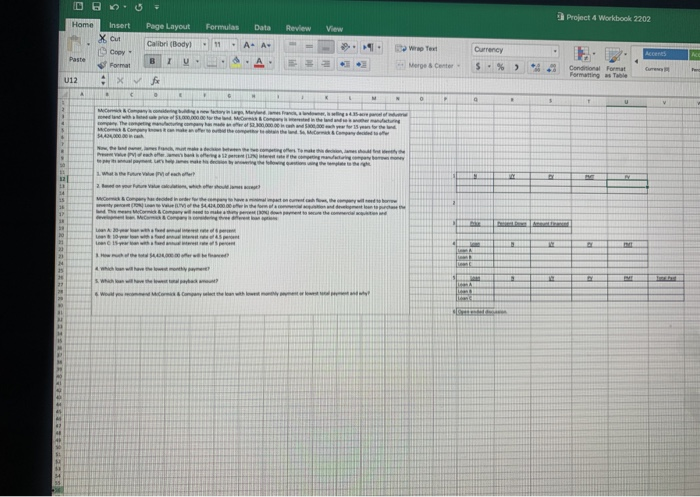Undo the last action
This screenshot has height=497, width=700.
(x=114, y=7)
